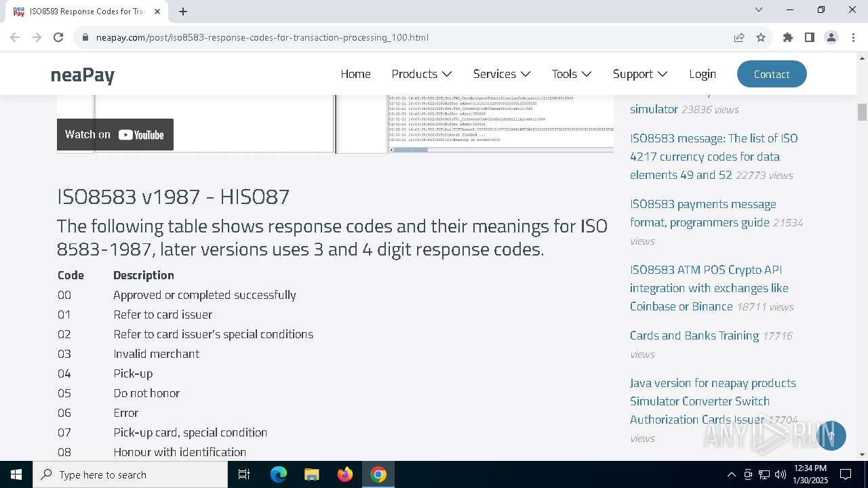The height and width of the screenshot is (488, 868).
Task: Open the Cards and Banks Training link
Action: [694, 335]
